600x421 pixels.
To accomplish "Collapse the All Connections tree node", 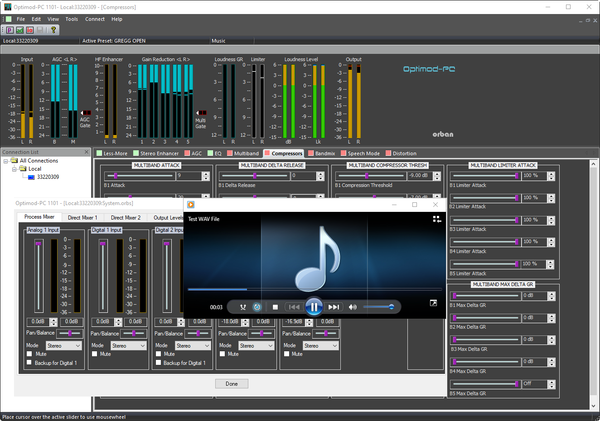I will click(6, 161).
